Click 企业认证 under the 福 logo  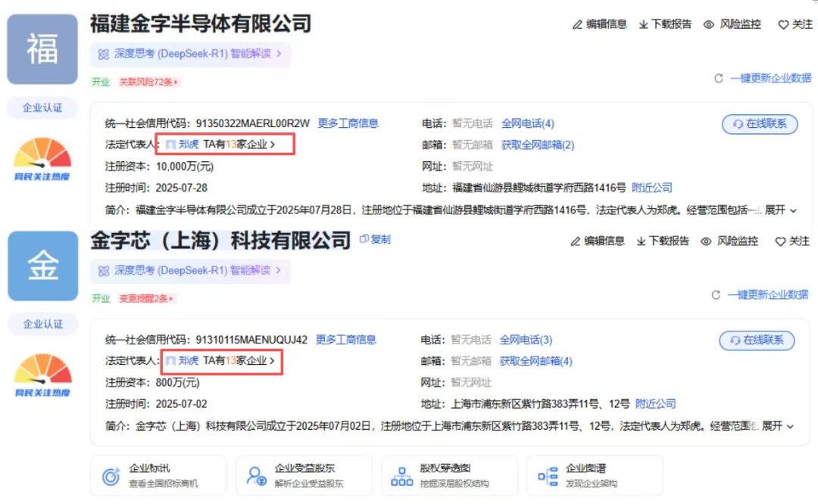click(x=42, y=108)
